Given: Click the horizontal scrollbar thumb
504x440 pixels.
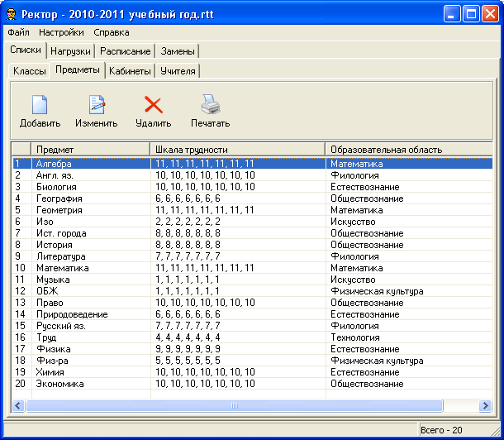Looking at the screenshot, I should [x=235, y=405].
